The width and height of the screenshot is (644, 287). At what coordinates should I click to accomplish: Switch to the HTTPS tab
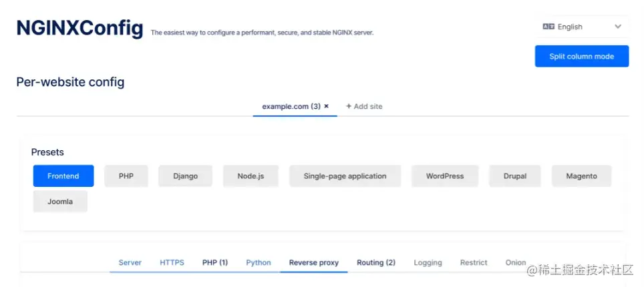[172, 262]
